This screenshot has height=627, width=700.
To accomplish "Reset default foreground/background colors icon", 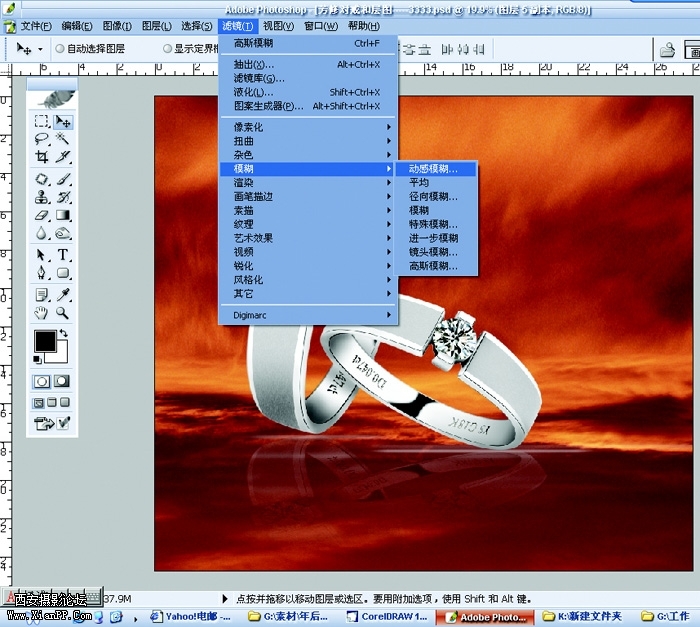I will click(x=38, y=359).
